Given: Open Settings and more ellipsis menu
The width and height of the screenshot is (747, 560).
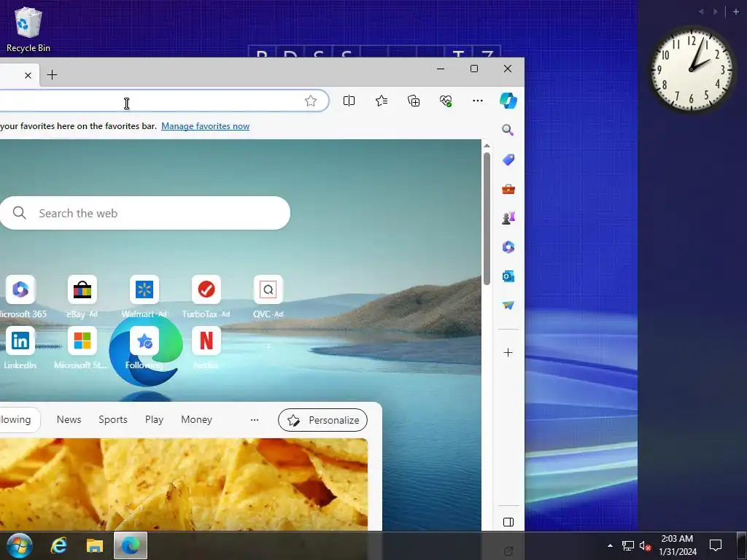Looking at the screenshot, I should click(x=477, y=101).
